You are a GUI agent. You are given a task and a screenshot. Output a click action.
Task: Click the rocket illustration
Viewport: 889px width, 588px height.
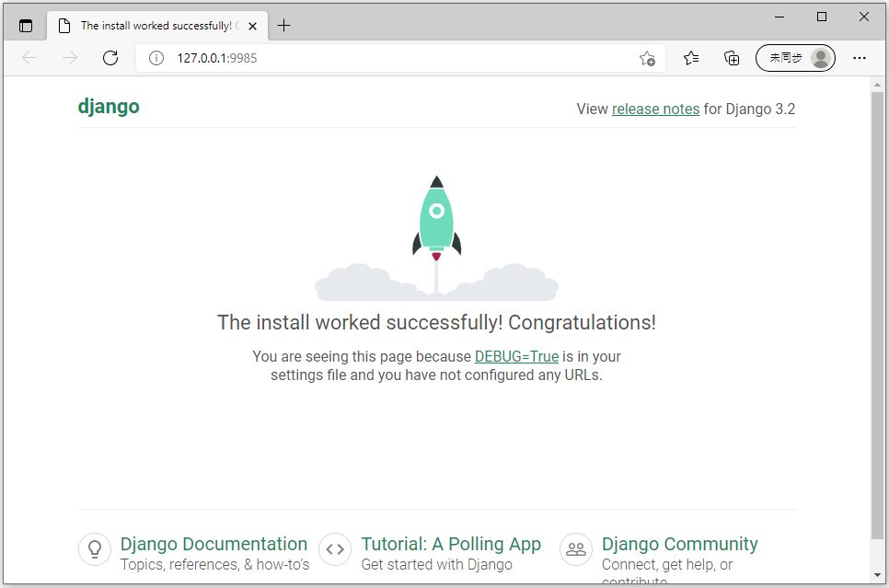436,238
